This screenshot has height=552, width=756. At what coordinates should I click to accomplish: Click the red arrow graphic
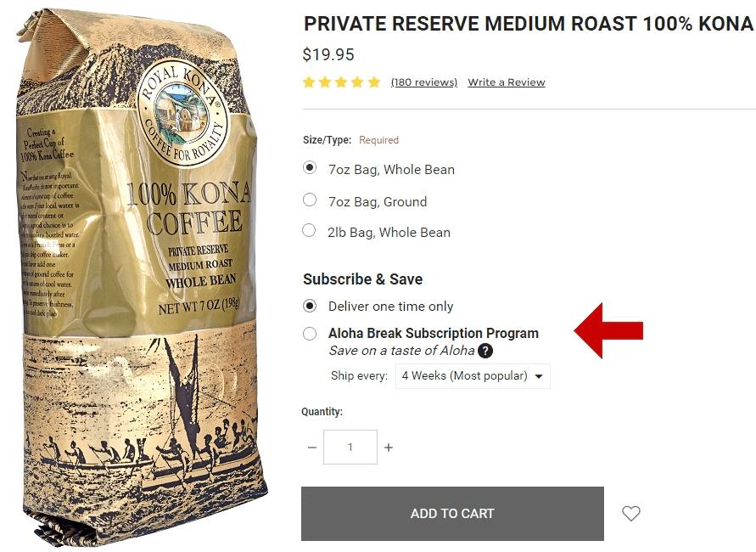(x=608, y=331)
